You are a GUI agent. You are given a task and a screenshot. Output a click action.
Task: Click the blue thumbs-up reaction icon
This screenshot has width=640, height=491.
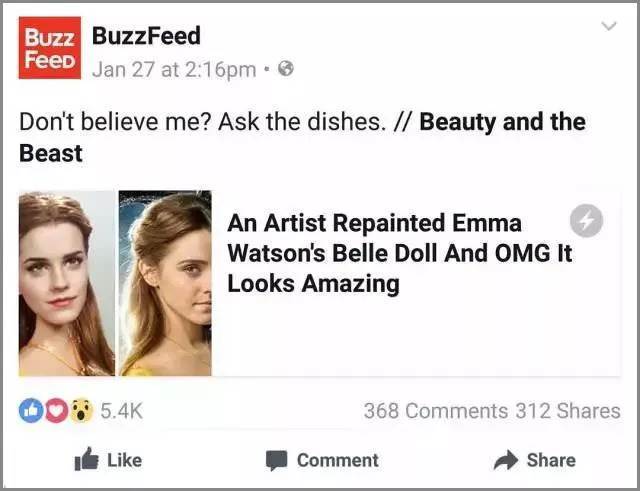[31, 411]
